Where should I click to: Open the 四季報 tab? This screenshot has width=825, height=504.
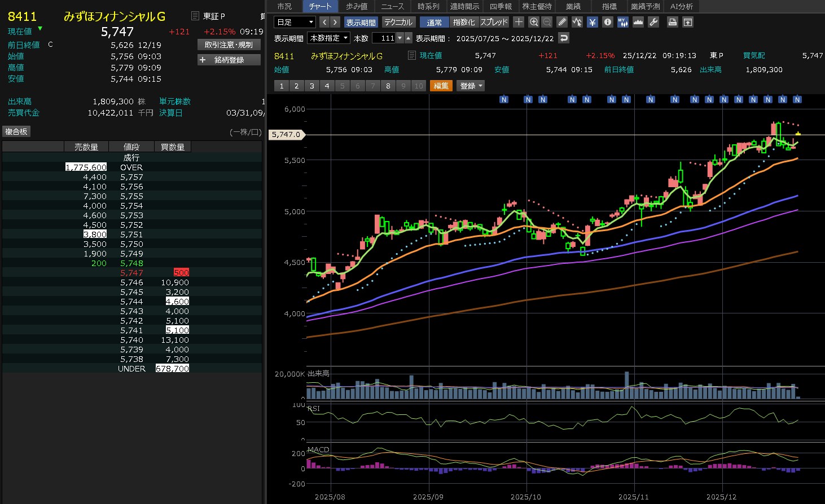pos(501,6)
